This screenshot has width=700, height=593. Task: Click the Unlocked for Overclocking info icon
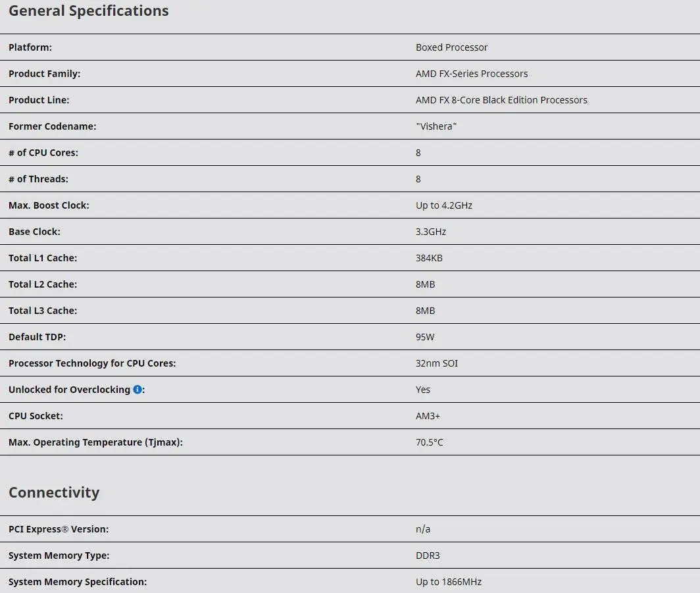pyautogui.click(x=137, y=390)
